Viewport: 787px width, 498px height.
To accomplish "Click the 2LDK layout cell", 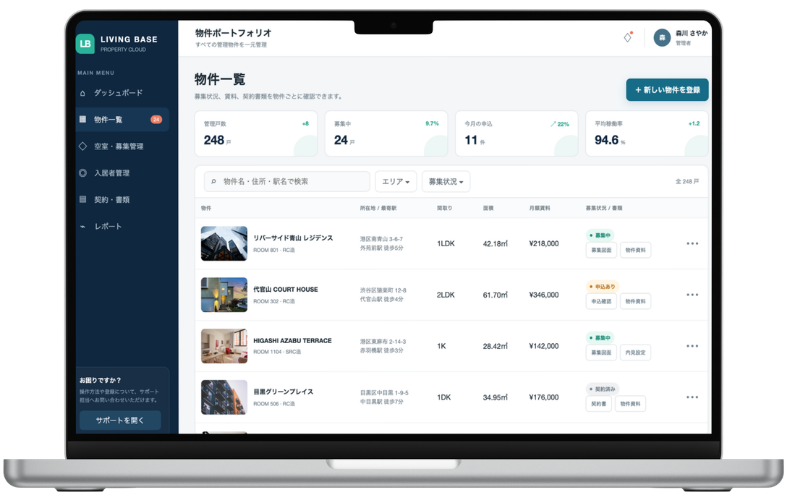I will (x=446, y=295).
